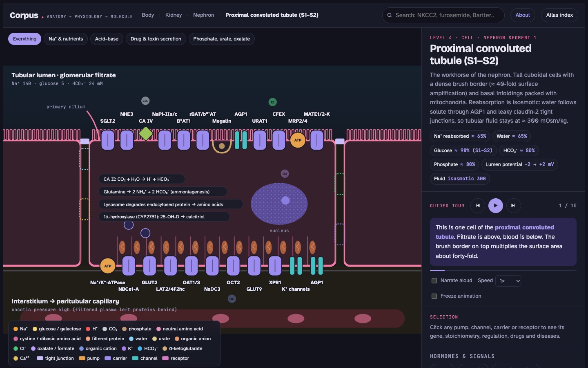This screenshot has height=368, width=588.
Task: Select the CA II reaction label
Action: click(142, 179)
